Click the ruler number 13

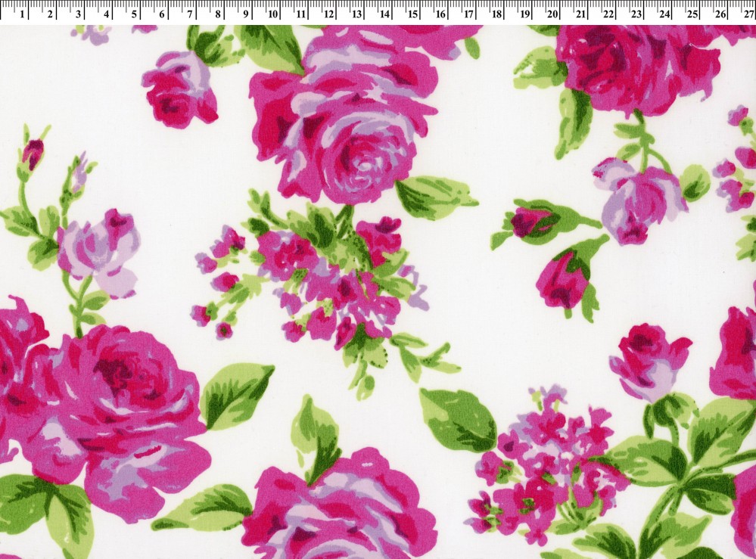(x=356, y=14)
